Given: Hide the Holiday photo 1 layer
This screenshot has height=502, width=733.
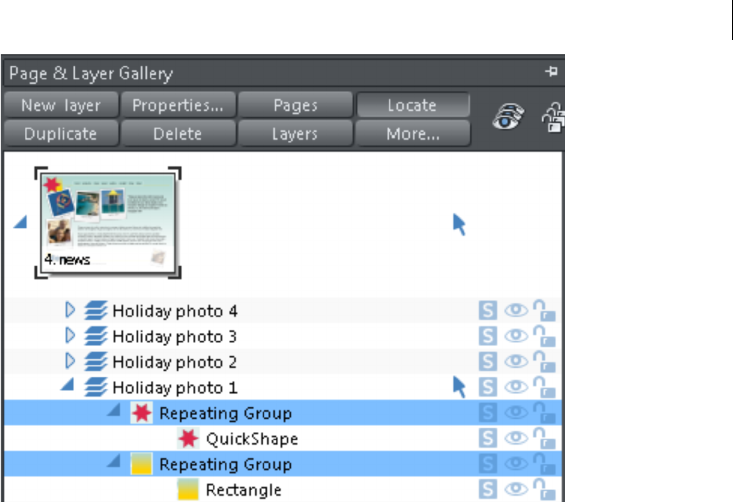Looking at the screenshot, I should click(516, 387).
